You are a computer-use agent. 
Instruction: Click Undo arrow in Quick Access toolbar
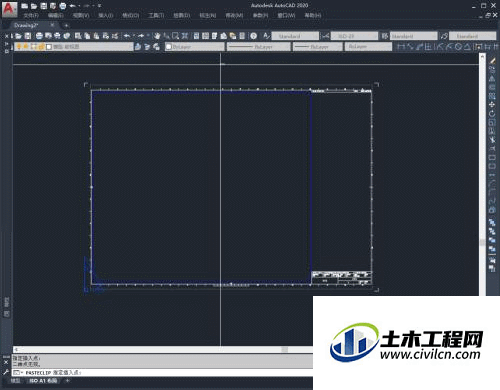[x=72, y=6]
